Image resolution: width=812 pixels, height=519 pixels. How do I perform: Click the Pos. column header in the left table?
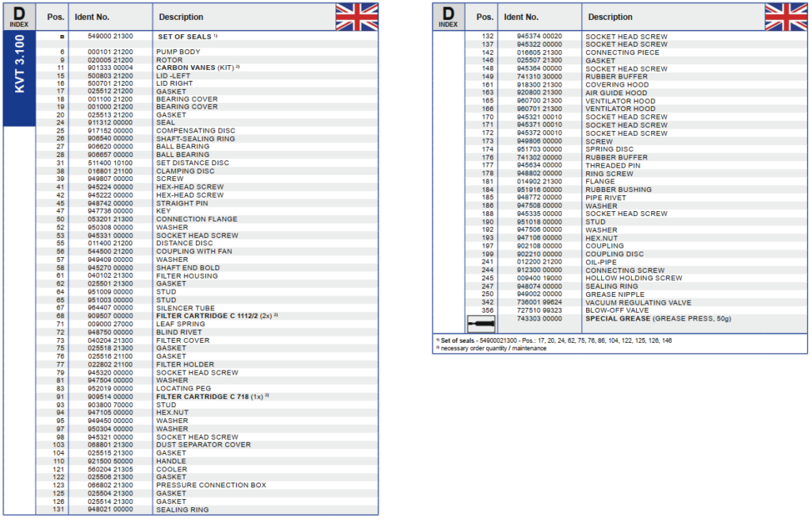point(56,17)
